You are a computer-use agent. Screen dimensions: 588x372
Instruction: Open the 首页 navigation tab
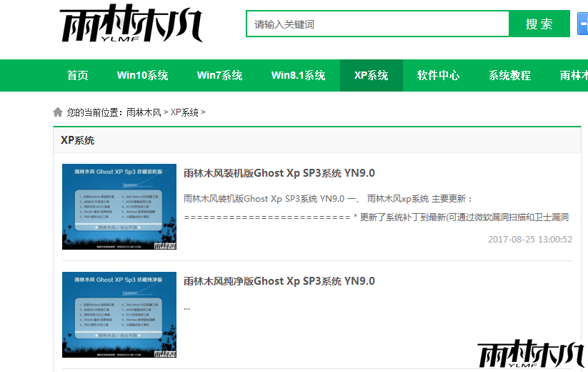tap(78, 75)
